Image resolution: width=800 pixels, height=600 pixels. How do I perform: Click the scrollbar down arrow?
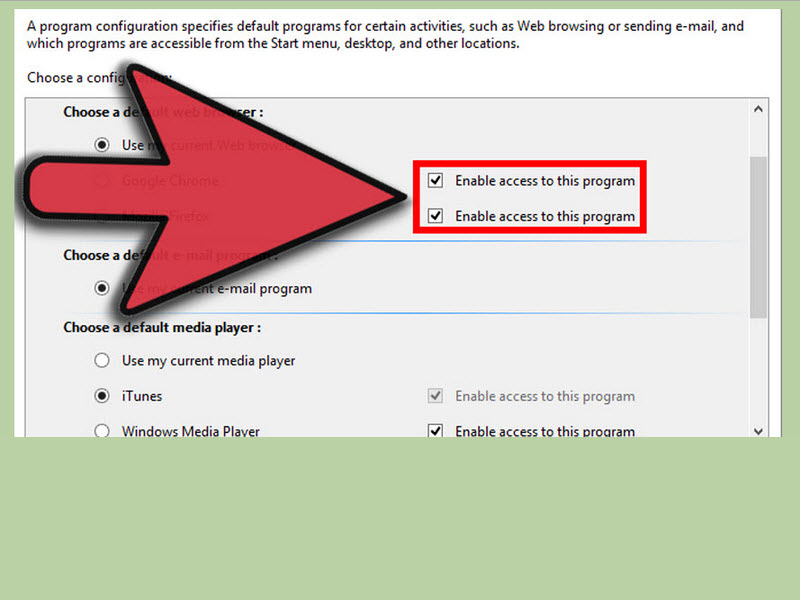pos(758,432)
